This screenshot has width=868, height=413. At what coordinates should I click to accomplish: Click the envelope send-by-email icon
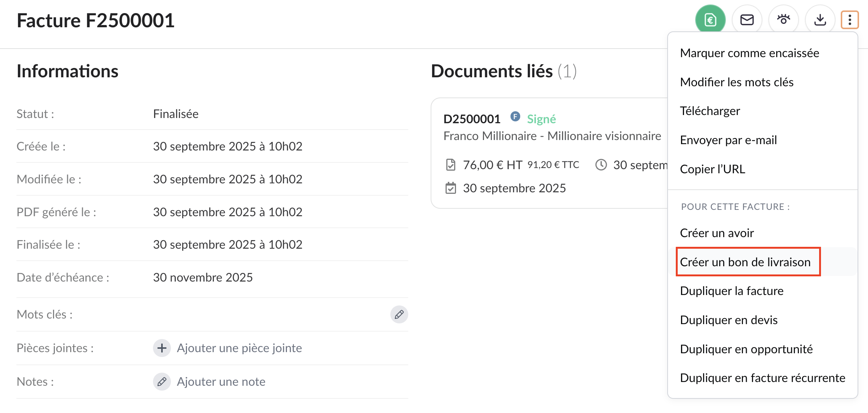click(747, 20)
